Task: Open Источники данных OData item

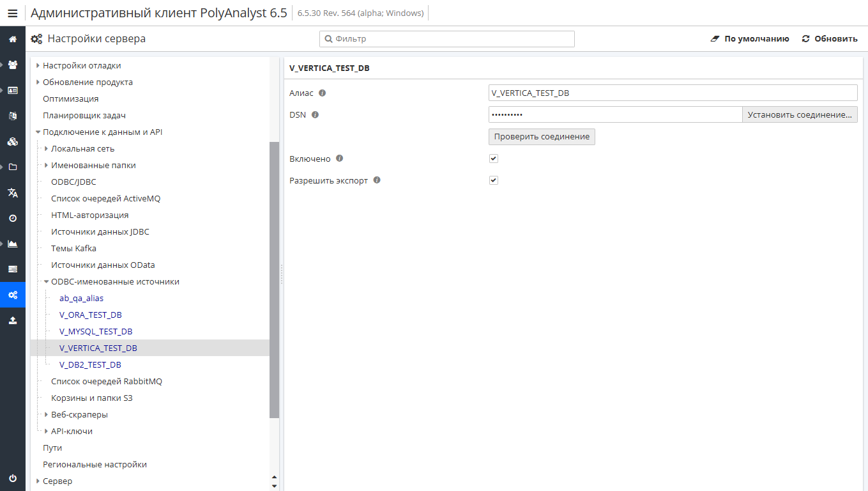Action: [103, 265]
